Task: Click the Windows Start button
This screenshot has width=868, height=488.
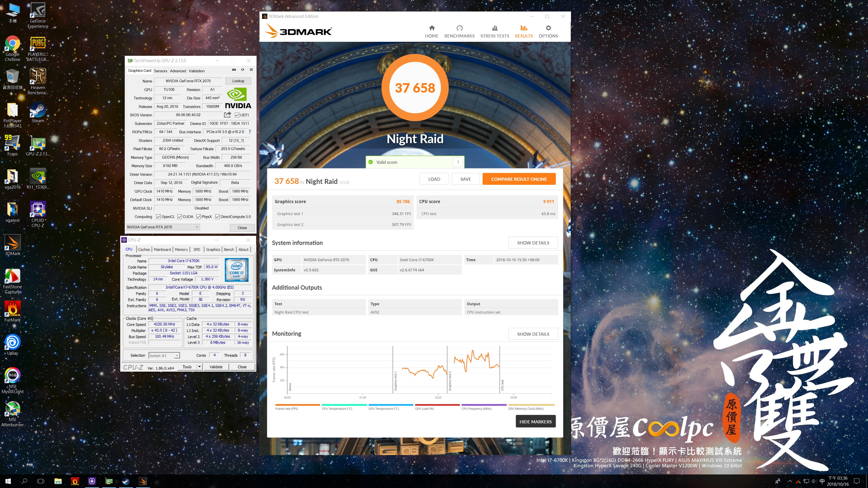Action: (x=8, y=481)
